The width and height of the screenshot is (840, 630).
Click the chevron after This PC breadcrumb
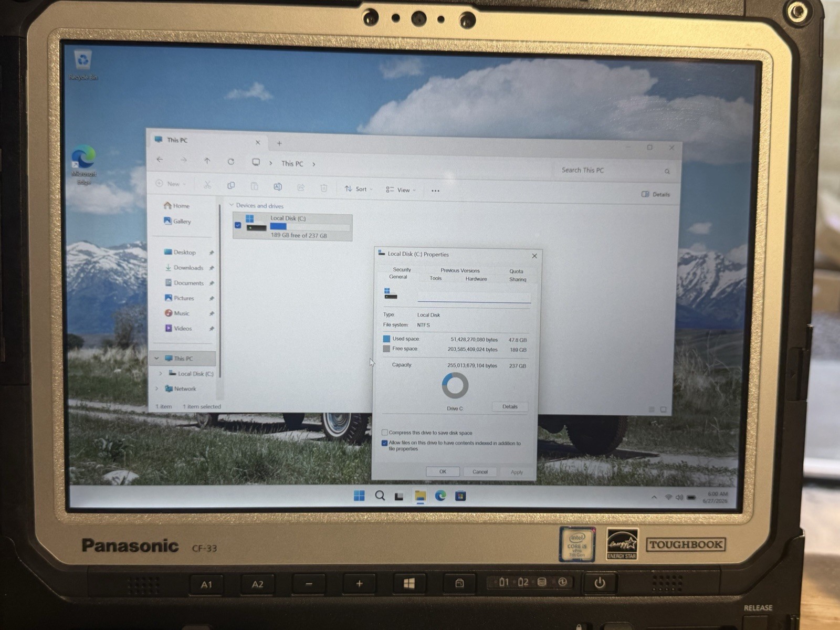(x=314, y=164)
